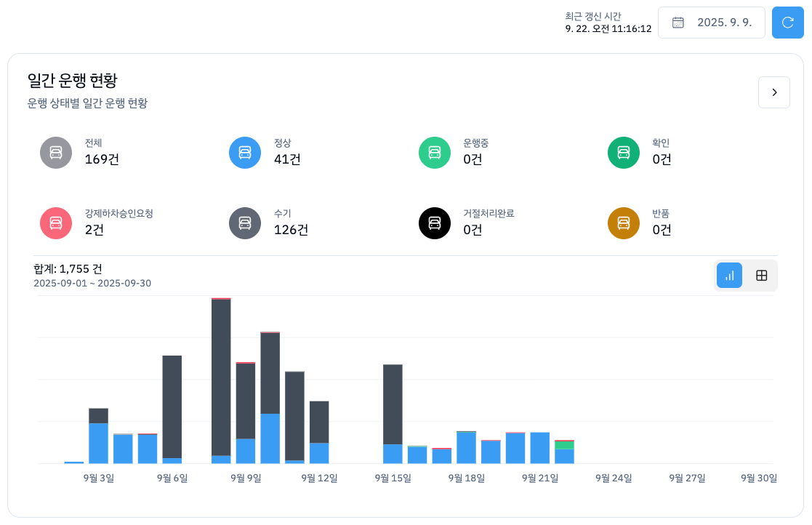Click the pink 강제하차승인요청 icon
Screen dimensions: 812x525
(x=56, y=223)
